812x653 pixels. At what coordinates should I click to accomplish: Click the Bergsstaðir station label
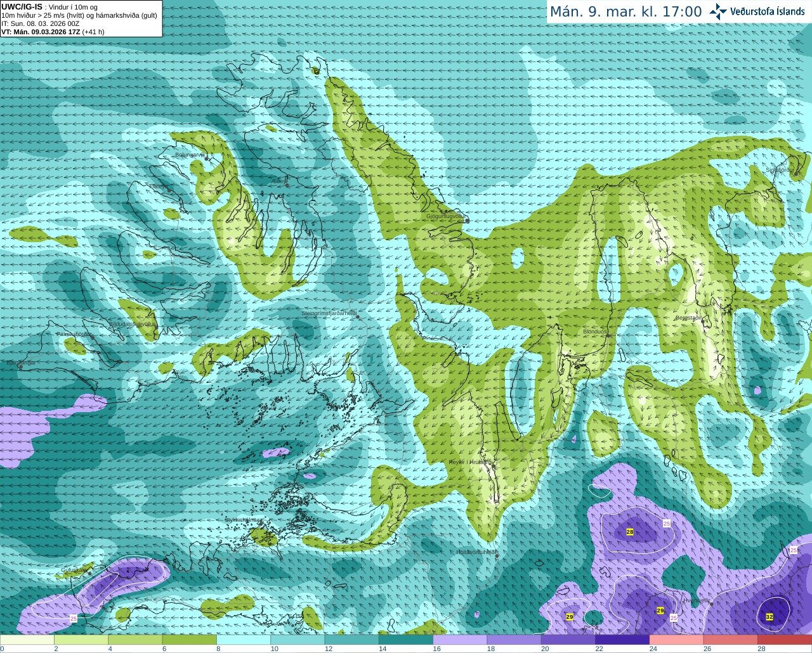tap(688, 318)
